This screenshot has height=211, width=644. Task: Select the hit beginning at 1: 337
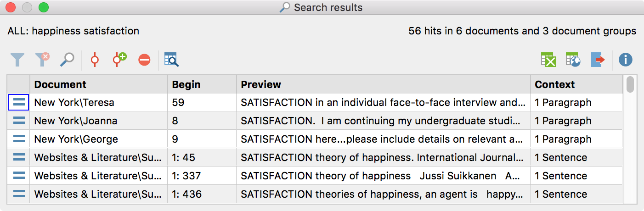click(x=315, y=176)
